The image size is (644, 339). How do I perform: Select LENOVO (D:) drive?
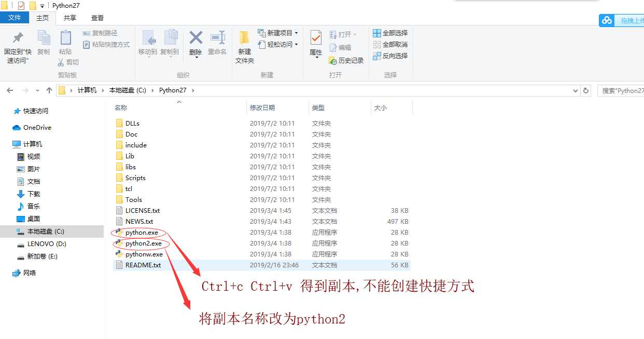tap(41, 244)
